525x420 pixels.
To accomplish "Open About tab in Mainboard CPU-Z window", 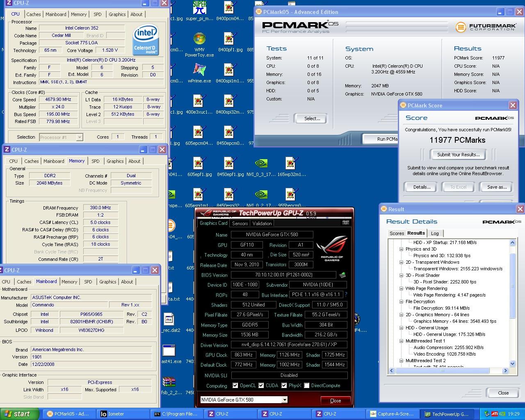I will [127, 282].
